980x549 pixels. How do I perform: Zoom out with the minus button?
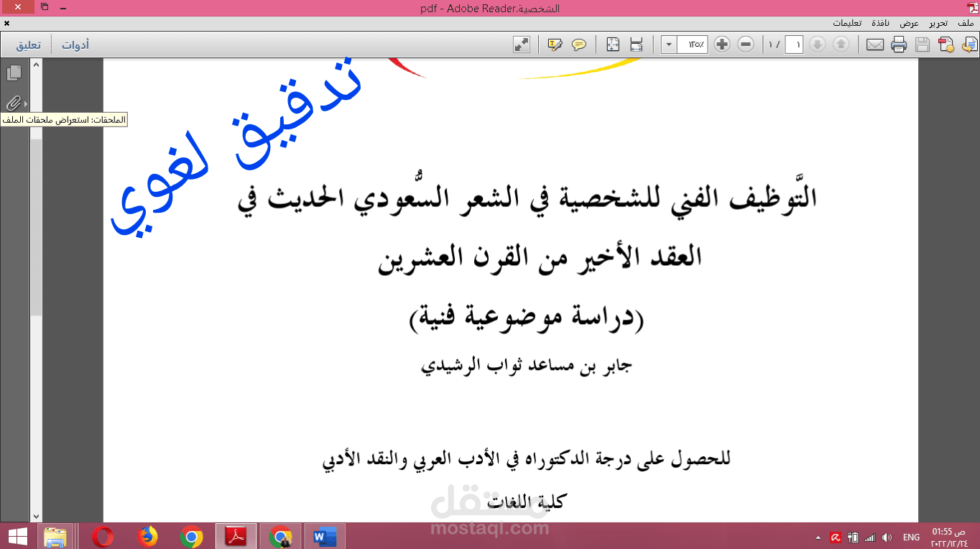click(746, 45)
